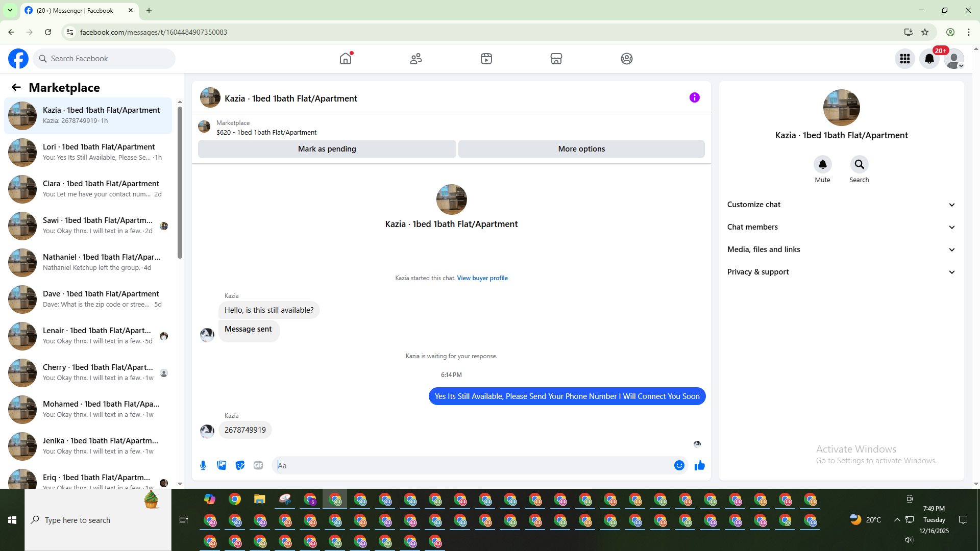This screenshot has width=980, height=551.
Task: Click the Search Facebook field
Action: coord(104,59)
